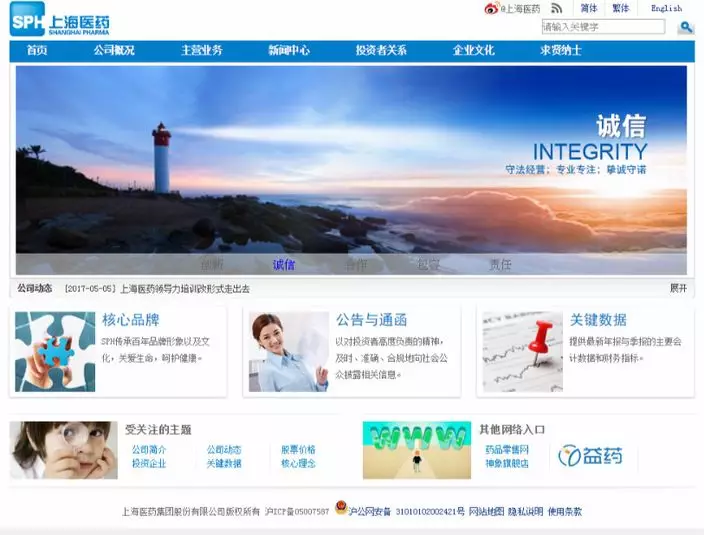
Task: Switch language to English
Action: (x=666, y=9)
